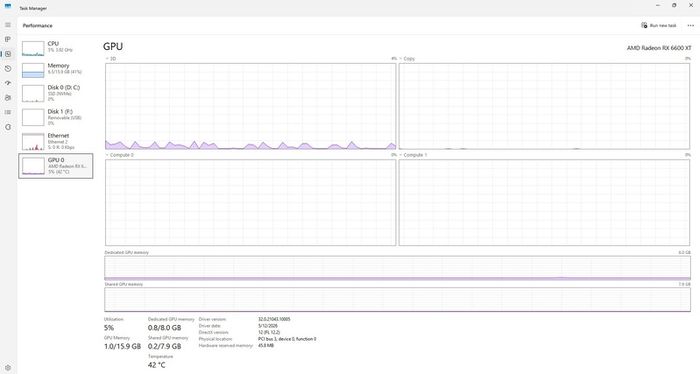Click the 0.2/7.9 GB shared memory value
The width and height of the screenshot is (700, 374).
pos(164,346)
